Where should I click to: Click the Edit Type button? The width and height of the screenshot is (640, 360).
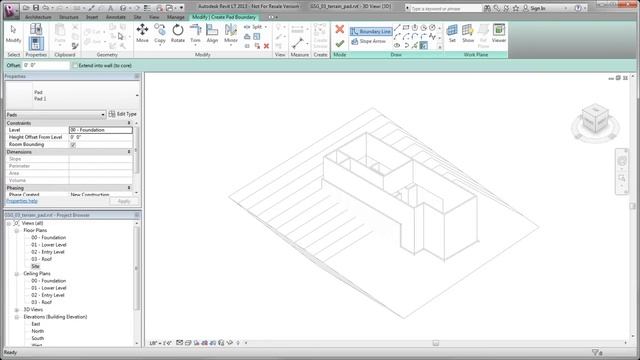[x=123, y=114]
